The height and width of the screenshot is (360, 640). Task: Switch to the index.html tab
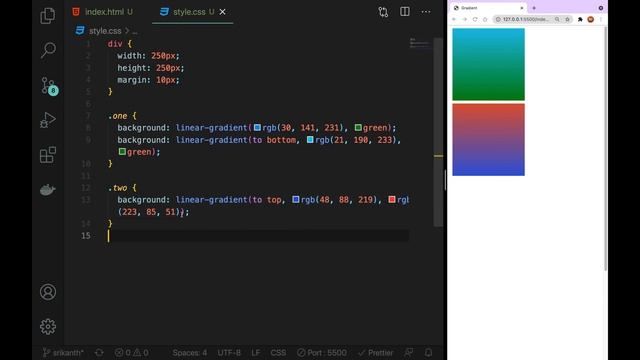coord(102,12)
